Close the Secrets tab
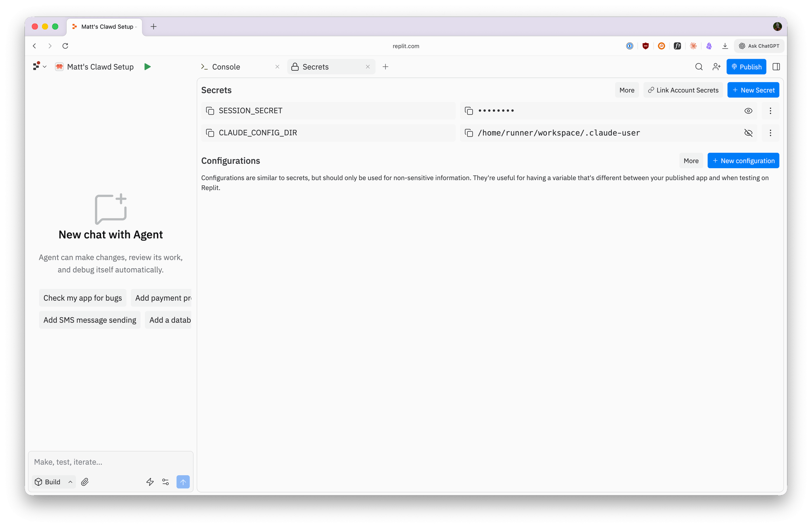812x528 pixels. coord(368,67)
